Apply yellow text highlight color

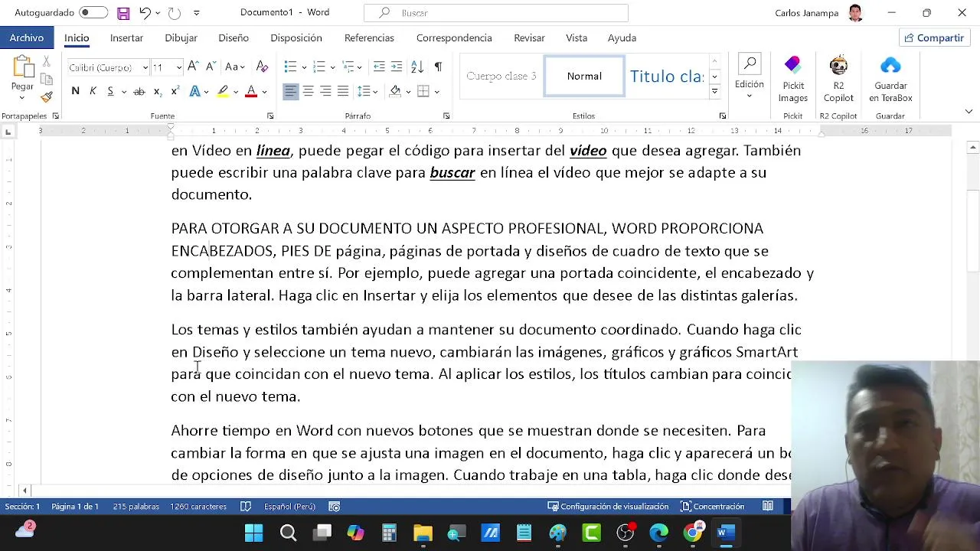point(223,91)
